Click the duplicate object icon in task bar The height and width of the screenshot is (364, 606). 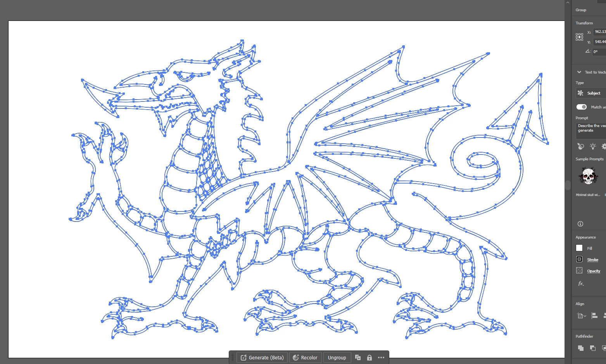tap(358, 357)
